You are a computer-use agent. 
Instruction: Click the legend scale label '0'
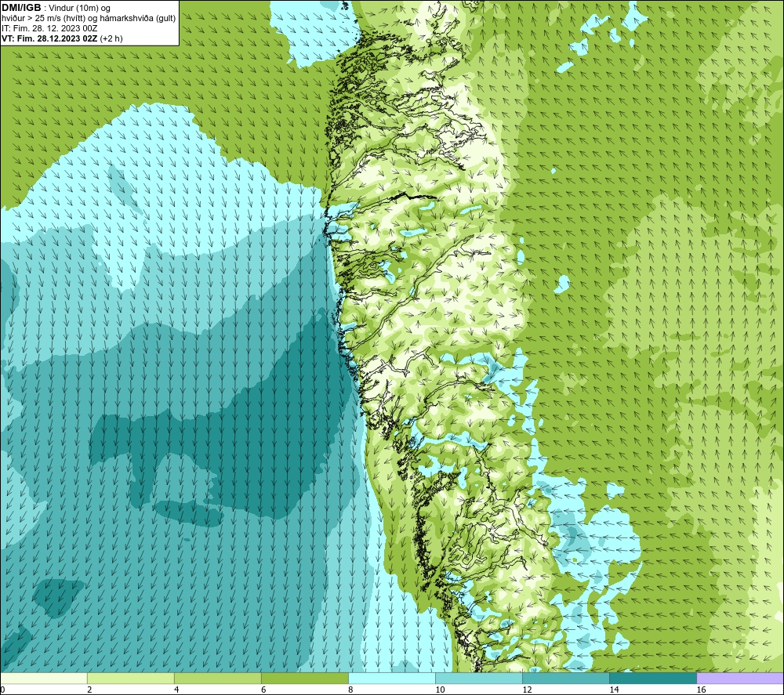click(3, 690)
